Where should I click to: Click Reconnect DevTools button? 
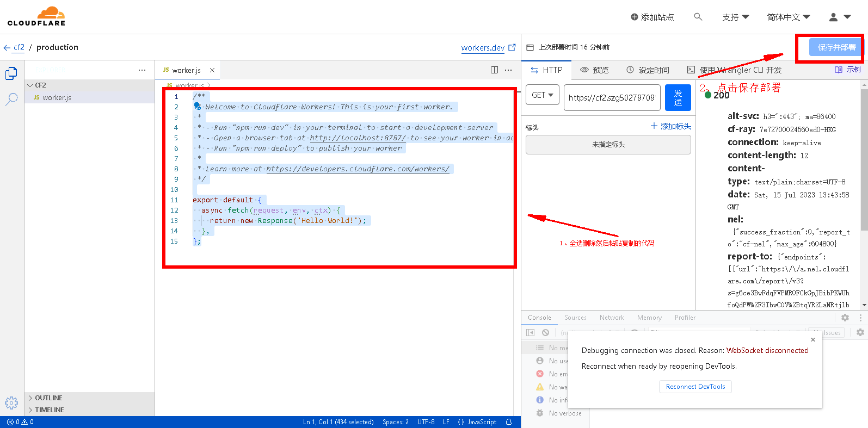coord(695,387)
